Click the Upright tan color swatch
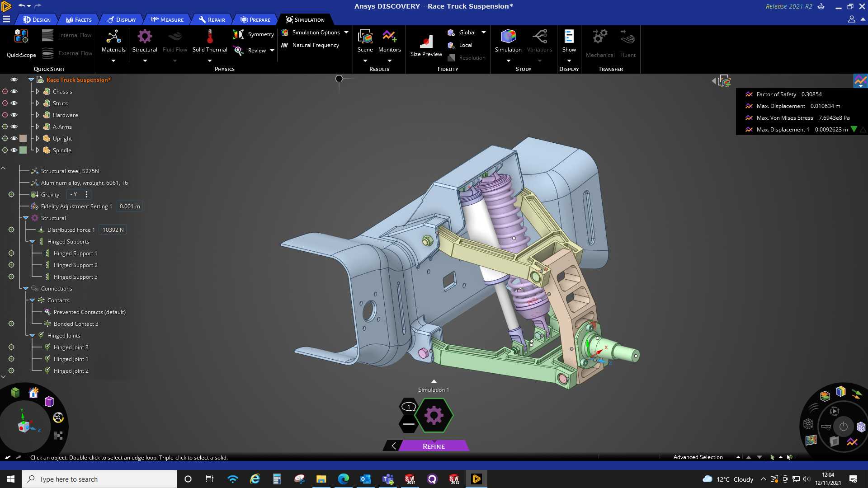 coord(23,138)
